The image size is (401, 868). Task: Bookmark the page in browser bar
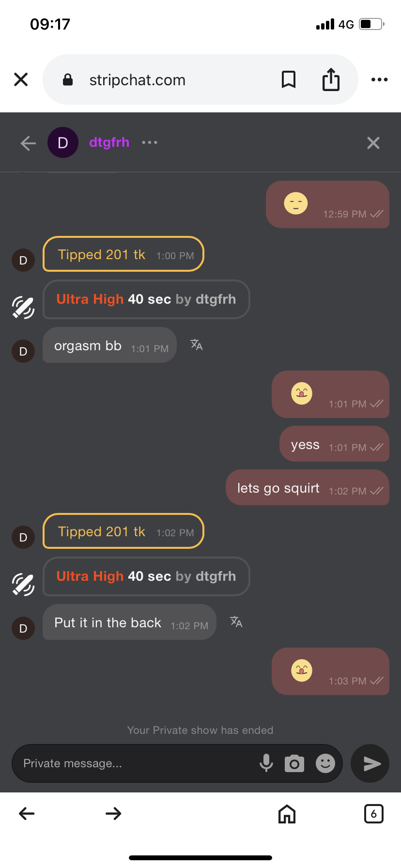289,79
